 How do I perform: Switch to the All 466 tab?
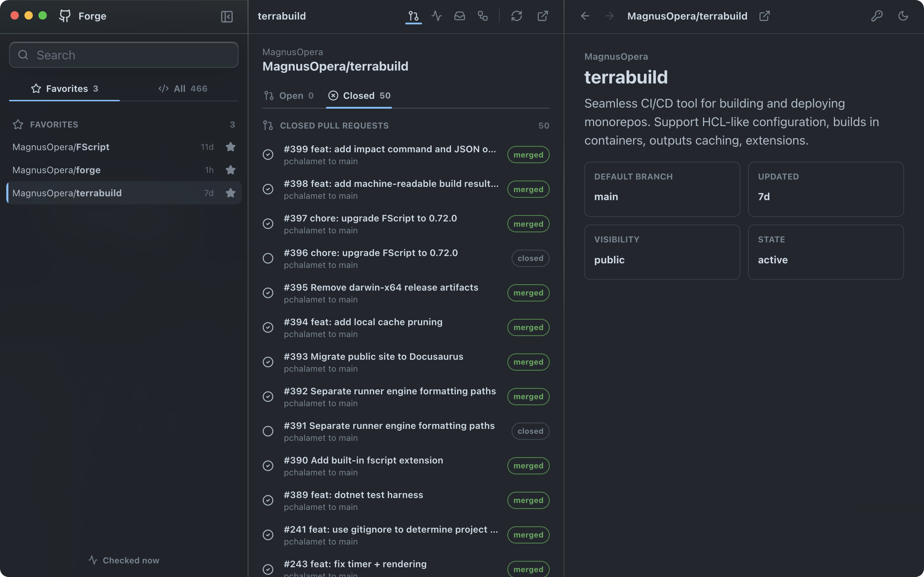(x=183, y=88)
